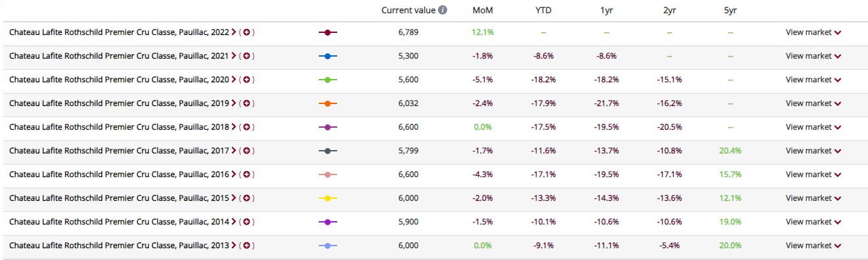This screenshot has height=260, width=868.
Task: Click the 5yr column header
Action: pos(730,11)
